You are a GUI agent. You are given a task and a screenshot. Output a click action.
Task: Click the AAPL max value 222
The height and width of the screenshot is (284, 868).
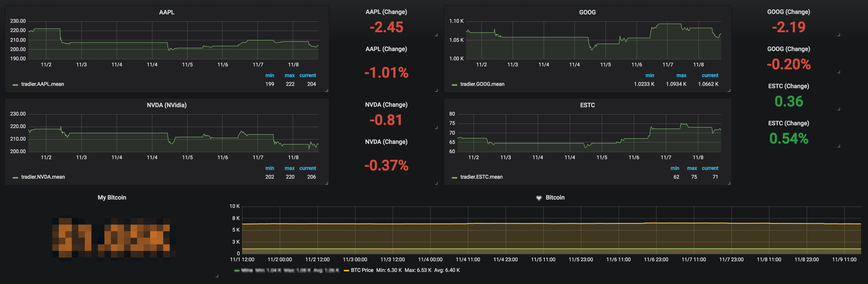[290, 84]
